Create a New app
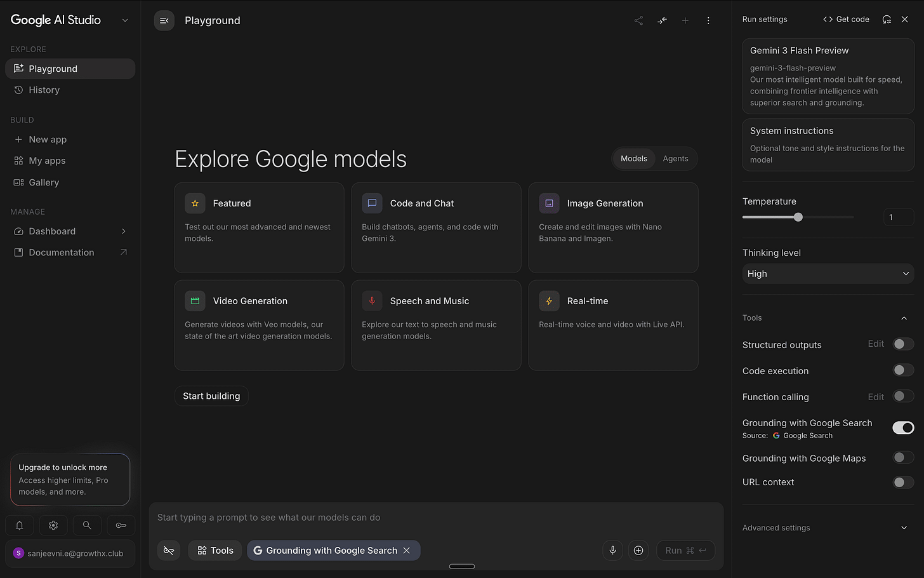Viewport: 924px width, 578px height. (x=70, y=140)
